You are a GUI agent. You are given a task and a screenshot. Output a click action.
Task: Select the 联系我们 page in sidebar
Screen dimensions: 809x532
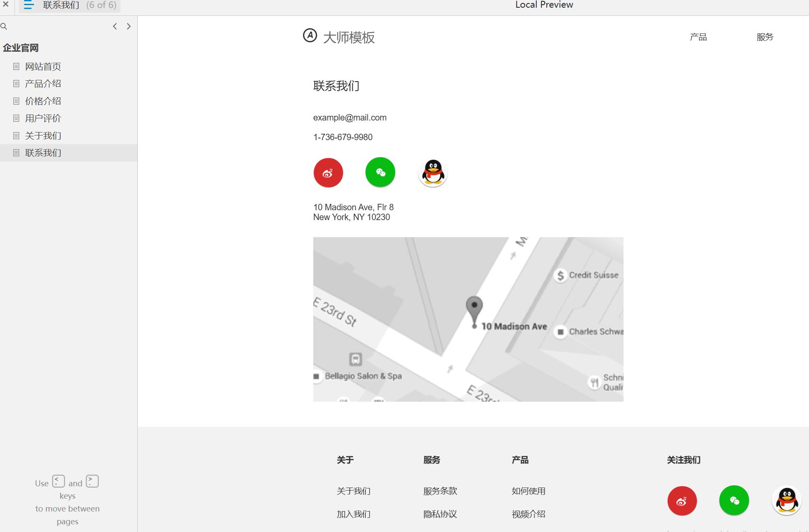[x=68, y=153]
